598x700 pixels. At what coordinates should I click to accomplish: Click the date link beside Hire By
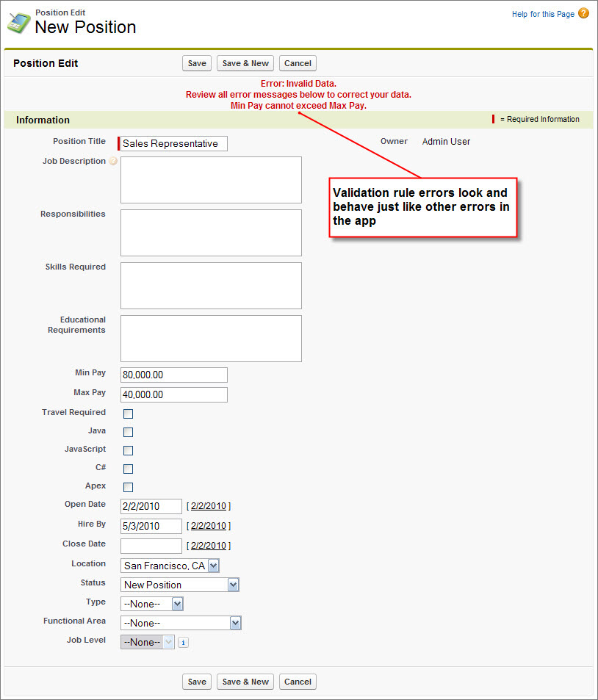pyautogui.click(x=209, y=526)
